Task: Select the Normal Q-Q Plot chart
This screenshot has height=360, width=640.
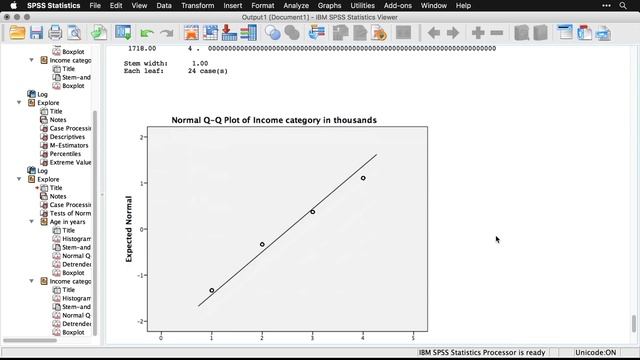Action: click(x=276, y=229)
